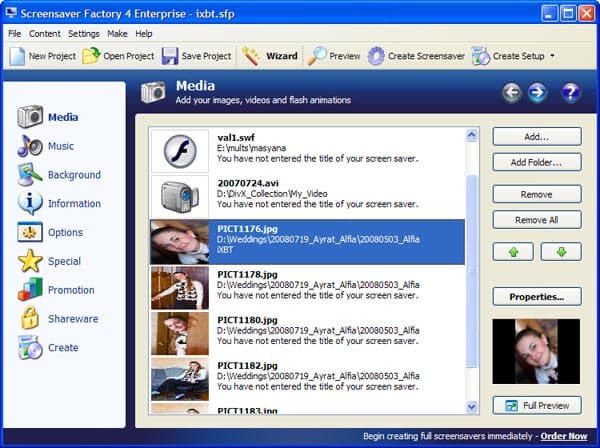Open the Create Setup dropdown arrow

[x=552, y=56]
